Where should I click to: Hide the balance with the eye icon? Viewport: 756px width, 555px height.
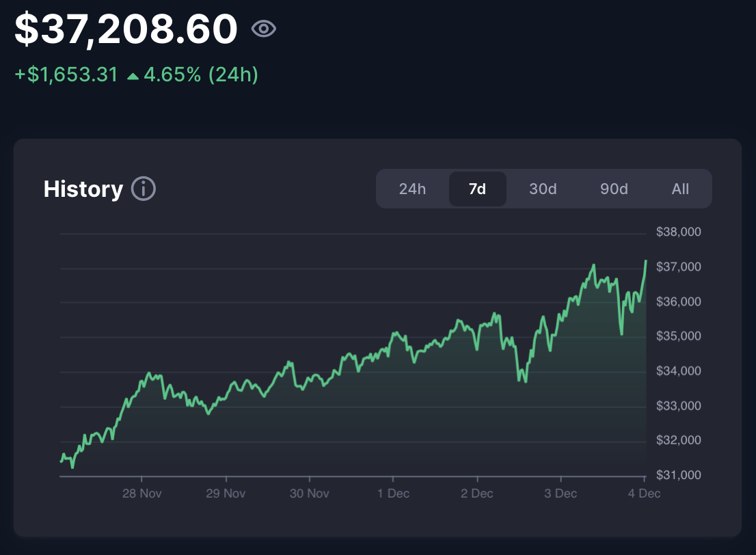pyautogui.click(x=264, y=29)
